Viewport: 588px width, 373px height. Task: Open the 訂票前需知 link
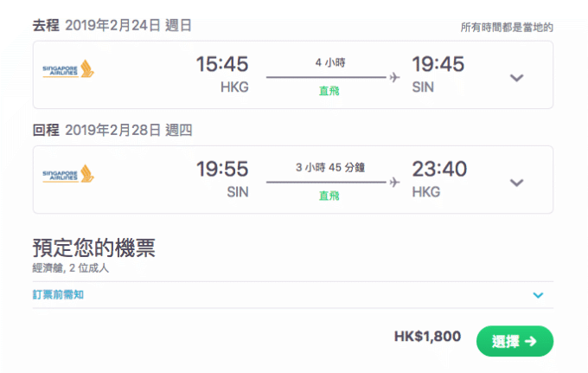click(x=58, y=294)
